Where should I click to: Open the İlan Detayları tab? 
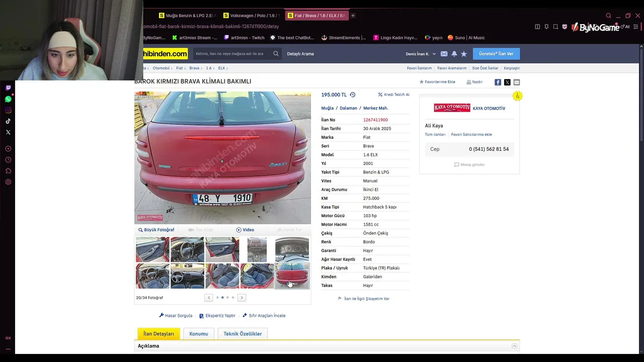pos(158,334)
